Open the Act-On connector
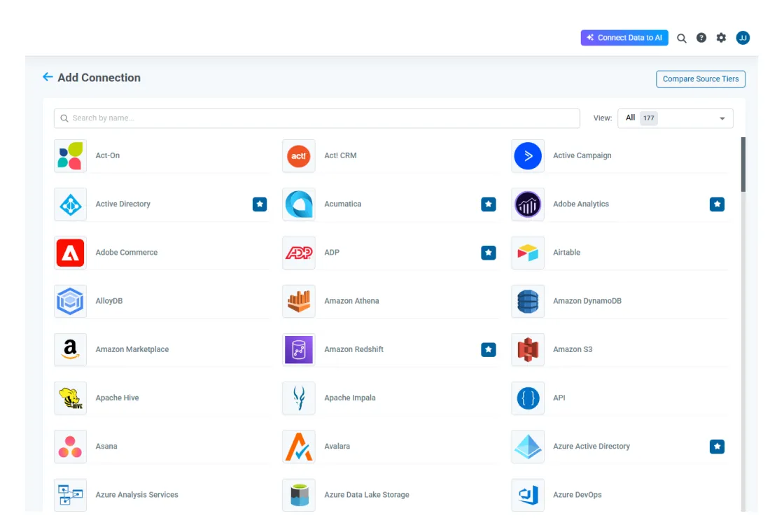 [108, 155]
